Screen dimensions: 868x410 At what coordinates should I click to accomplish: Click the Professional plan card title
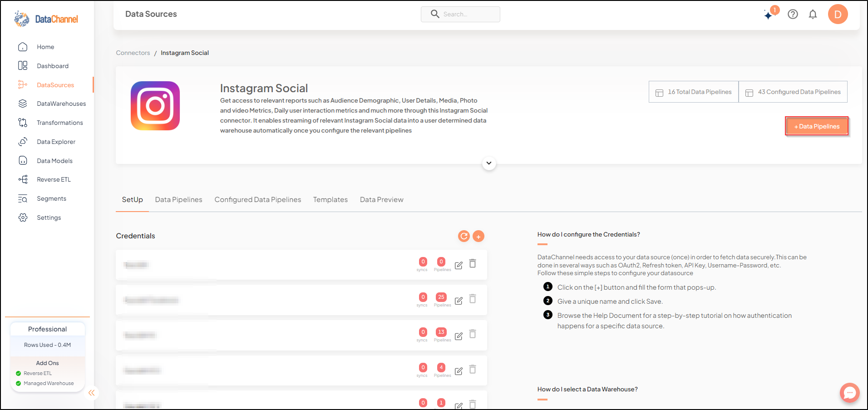(47, 329)
